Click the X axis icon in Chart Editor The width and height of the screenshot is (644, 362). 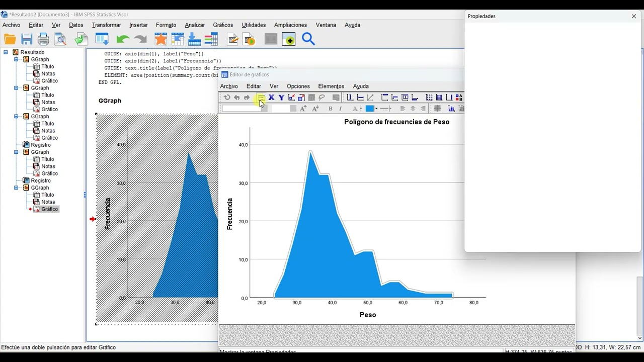(x=271, y=98)
